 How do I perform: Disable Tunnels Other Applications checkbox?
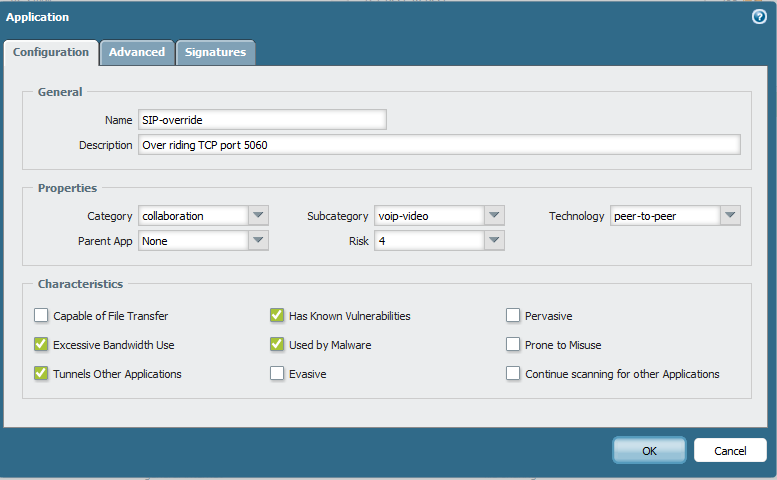point(41,374)
